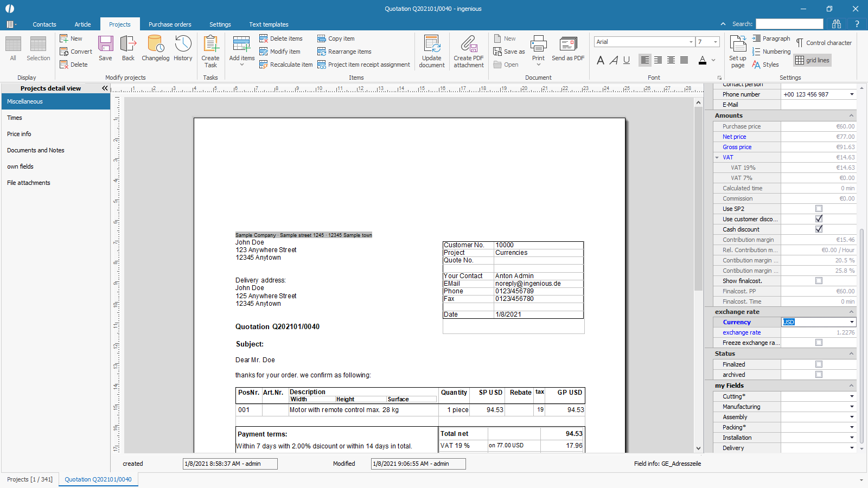Screen dimensions: 868x488
Task: Enable the Use SP2 checkbox
Action: (819, 209)
